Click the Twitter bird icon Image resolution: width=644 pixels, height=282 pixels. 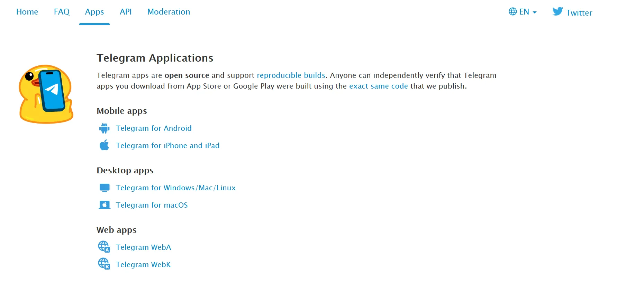(557, 11)
